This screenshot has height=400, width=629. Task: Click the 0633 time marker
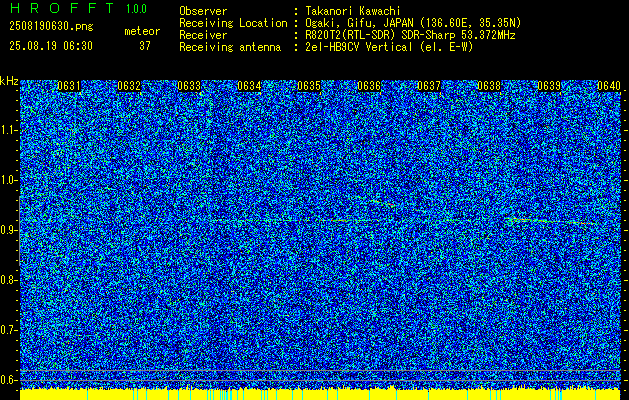[189, 86]
